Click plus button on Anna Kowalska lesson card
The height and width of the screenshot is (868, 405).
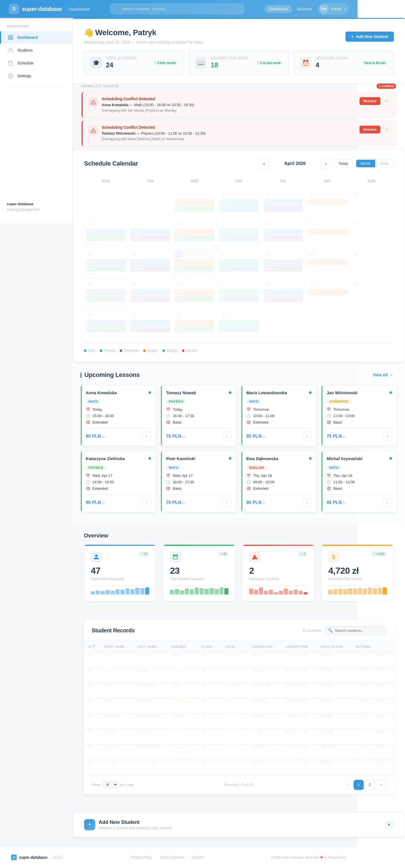pos(146,436)
